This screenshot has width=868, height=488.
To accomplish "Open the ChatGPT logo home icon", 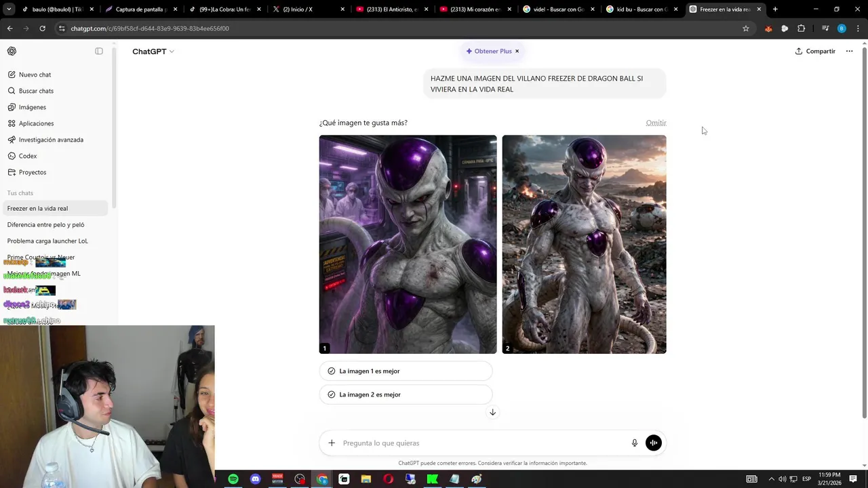I will pos(12,52).
